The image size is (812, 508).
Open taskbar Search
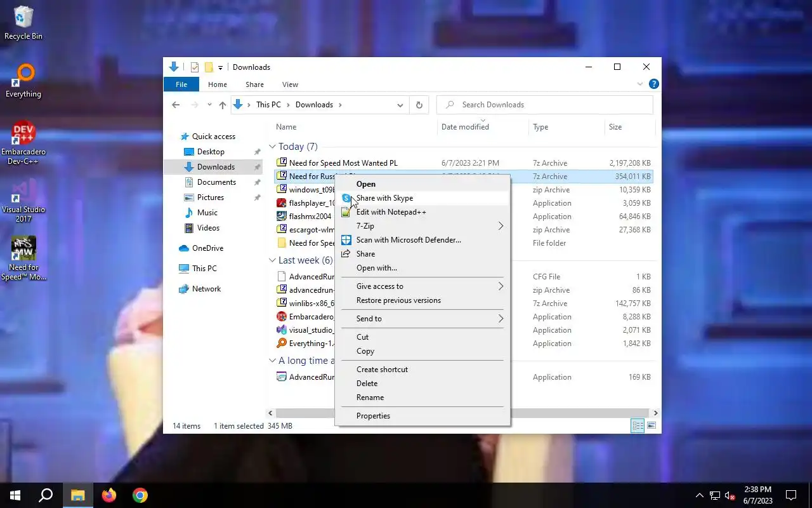coord(46,495)
